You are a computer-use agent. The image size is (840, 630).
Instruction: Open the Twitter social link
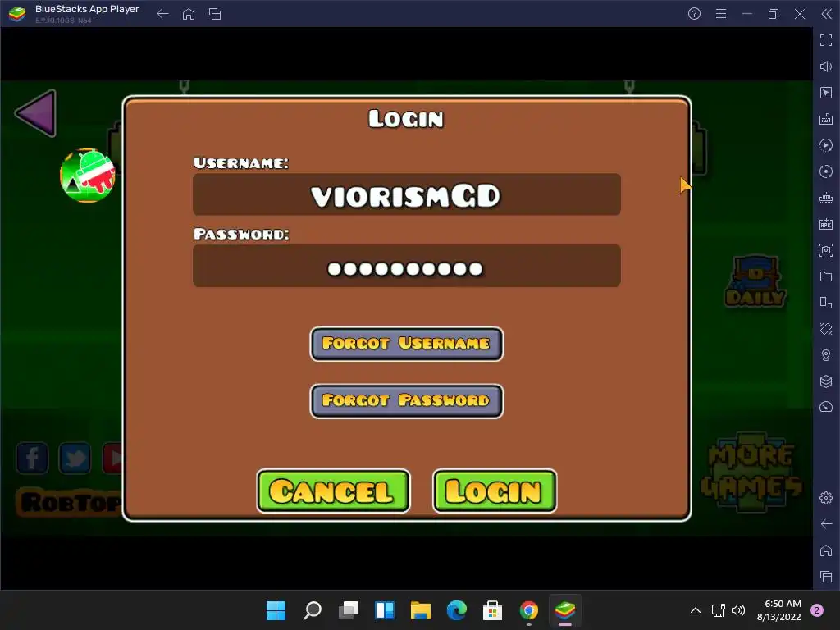pyautogui.click(x=75, y=458)
